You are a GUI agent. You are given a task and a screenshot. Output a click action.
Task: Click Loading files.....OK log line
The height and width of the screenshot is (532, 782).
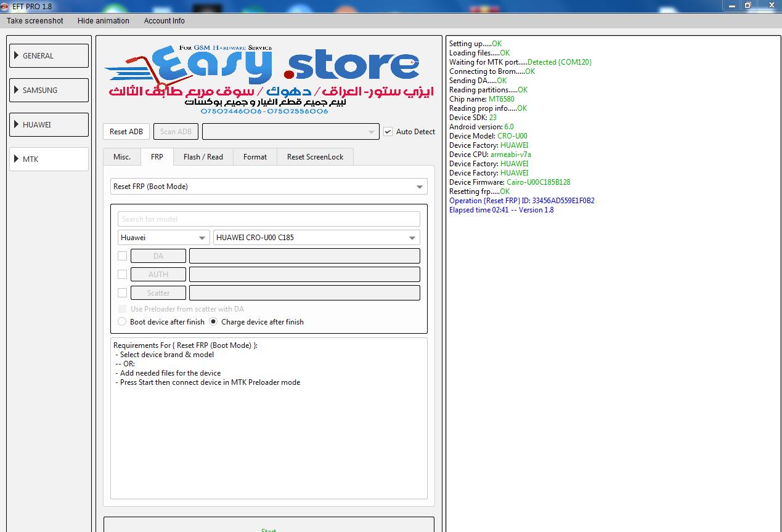[x=479, y=53]
